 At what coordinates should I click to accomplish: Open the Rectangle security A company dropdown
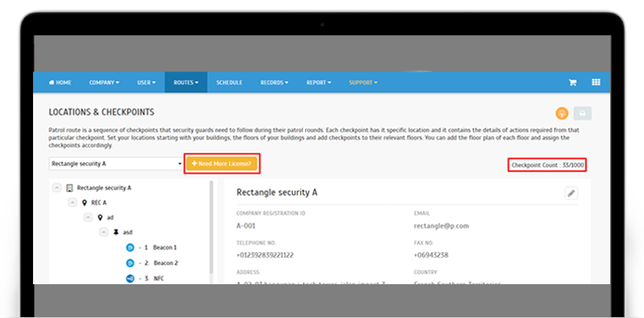point(116,163)
